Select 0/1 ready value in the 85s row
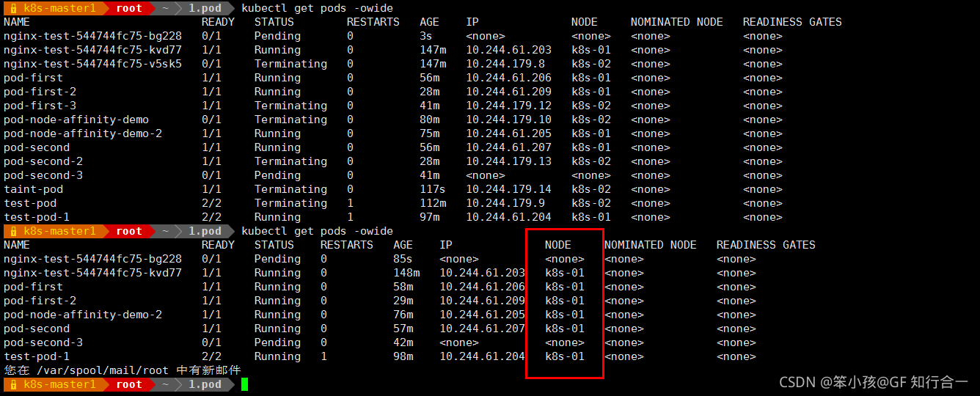 point(211,259)
